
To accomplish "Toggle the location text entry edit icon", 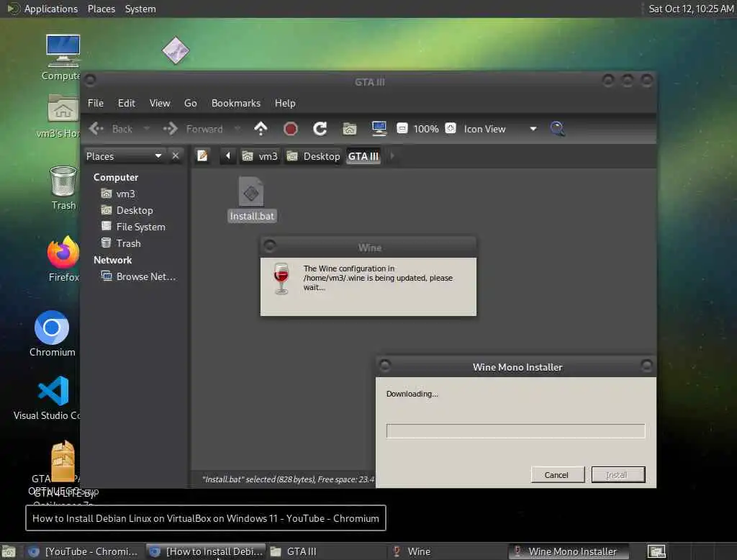I will (x=202, y=155).
